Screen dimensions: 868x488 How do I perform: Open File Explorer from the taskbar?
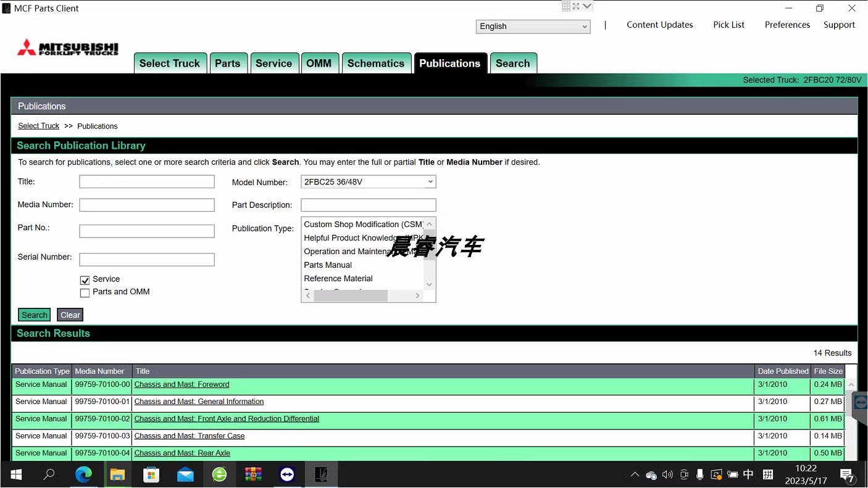tap(117, 474)
